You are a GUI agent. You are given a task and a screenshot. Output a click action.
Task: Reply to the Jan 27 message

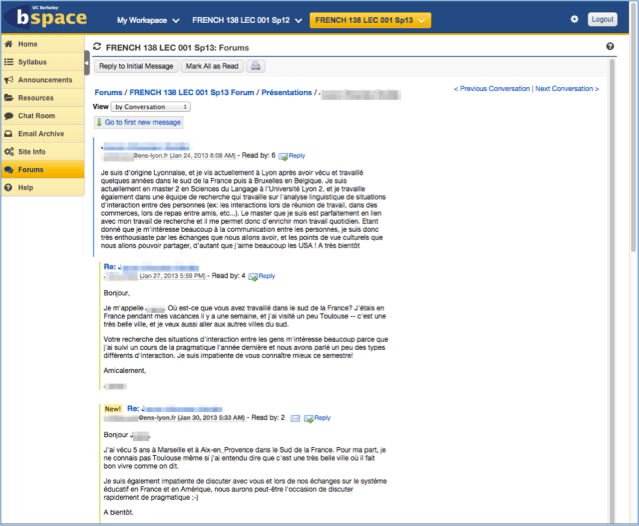click(266, 276)
